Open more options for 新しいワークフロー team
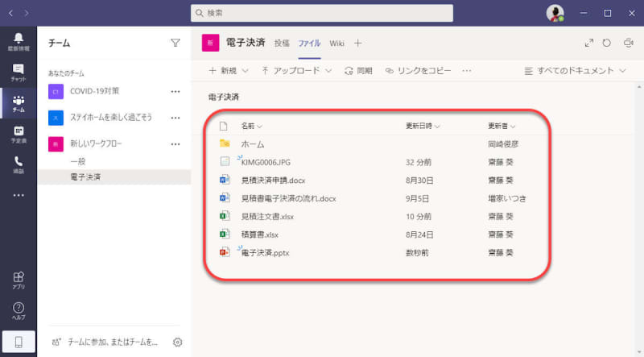The height and width of the screenshot is (357, 644). tap(175, 144)
